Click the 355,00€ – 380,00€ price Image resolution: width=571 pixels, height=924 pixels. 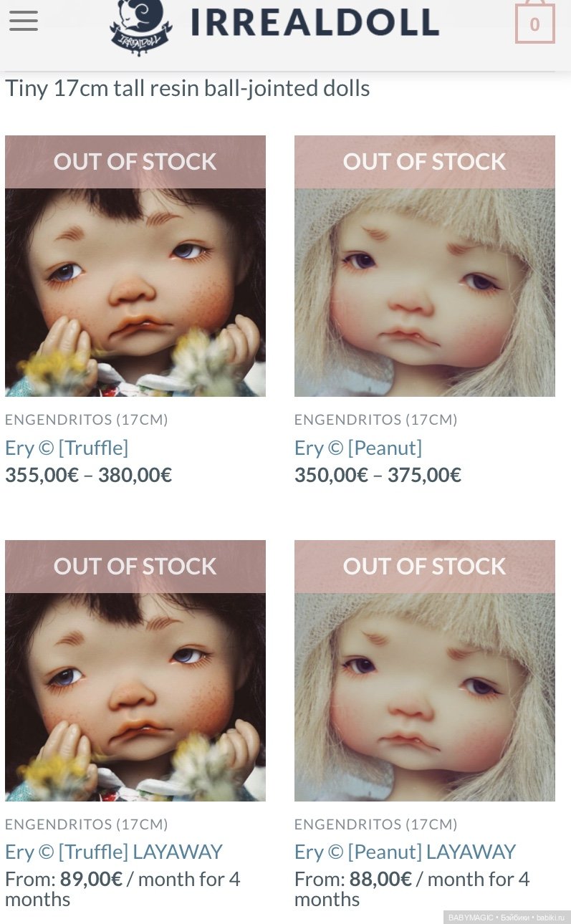tap(89, 475)
